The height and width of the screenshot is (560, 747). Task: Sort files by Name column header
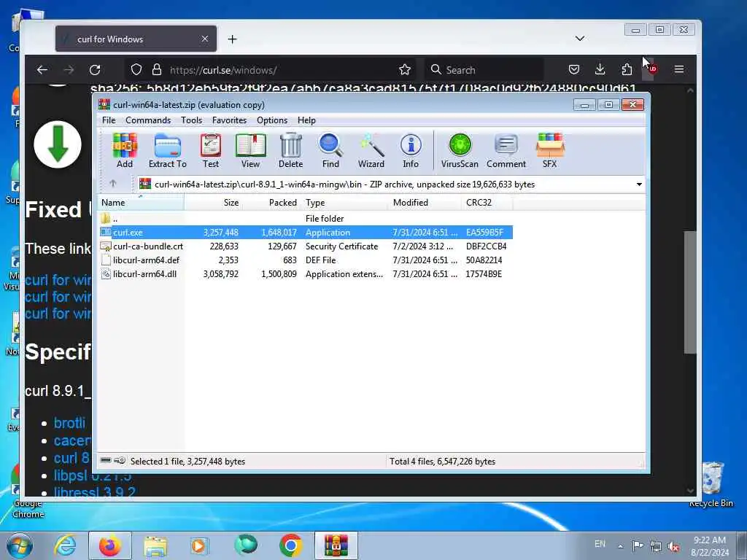coord(141,203)
